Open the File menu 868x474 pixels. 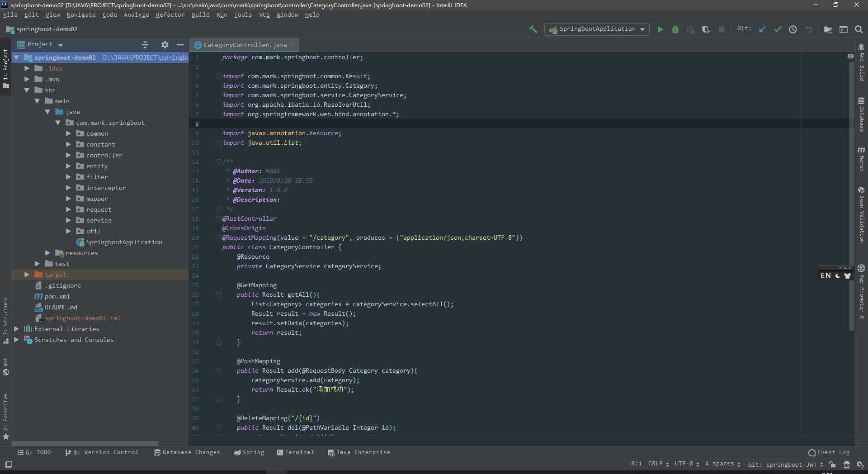tap(10, 15)
